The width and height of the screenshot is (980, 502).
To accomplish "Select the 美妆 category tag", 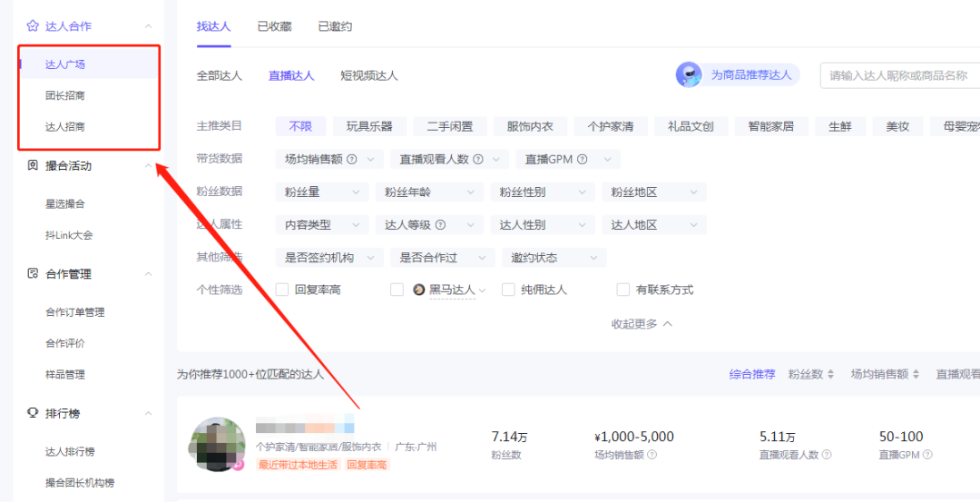I will pyautogui.click(x=897, y=126).
